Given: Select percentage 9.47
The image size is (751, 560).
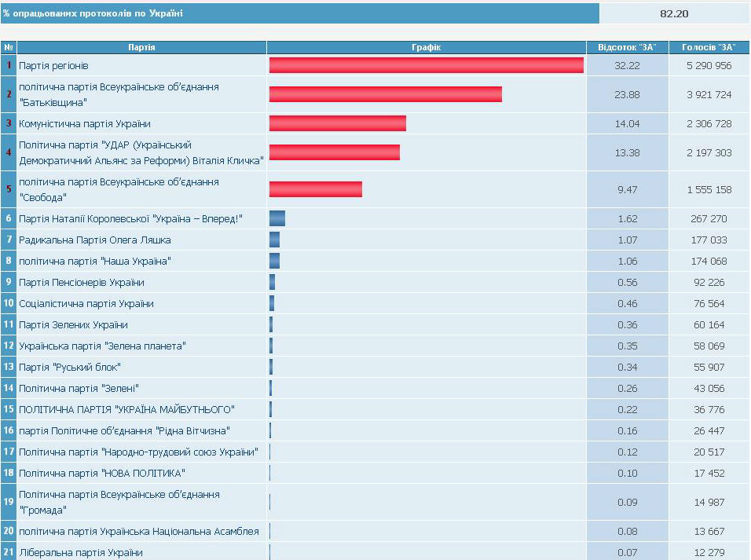Looking at the screenshot, I should [x=628, y=190].
